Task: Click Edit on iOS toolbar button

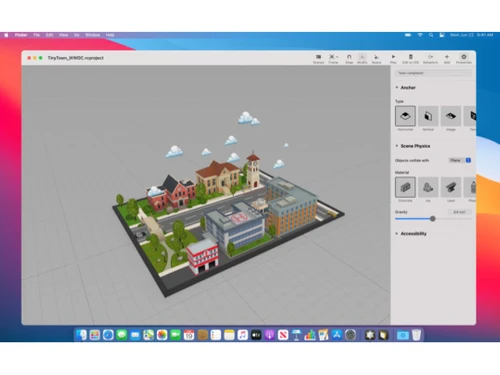Action: coord(411,59)
